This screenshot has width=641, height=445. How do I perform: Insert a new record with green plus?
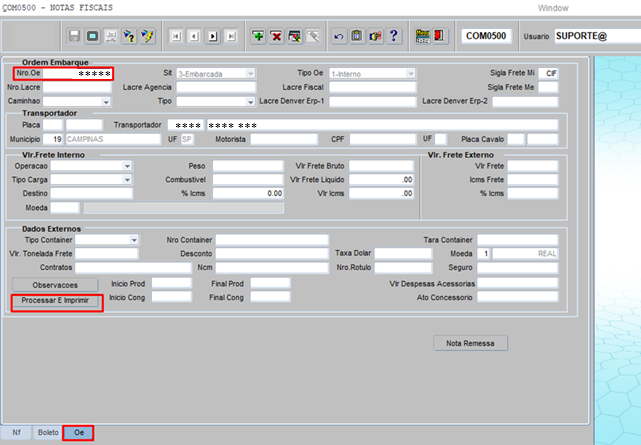pyautogui.click(x=258, y=36)
